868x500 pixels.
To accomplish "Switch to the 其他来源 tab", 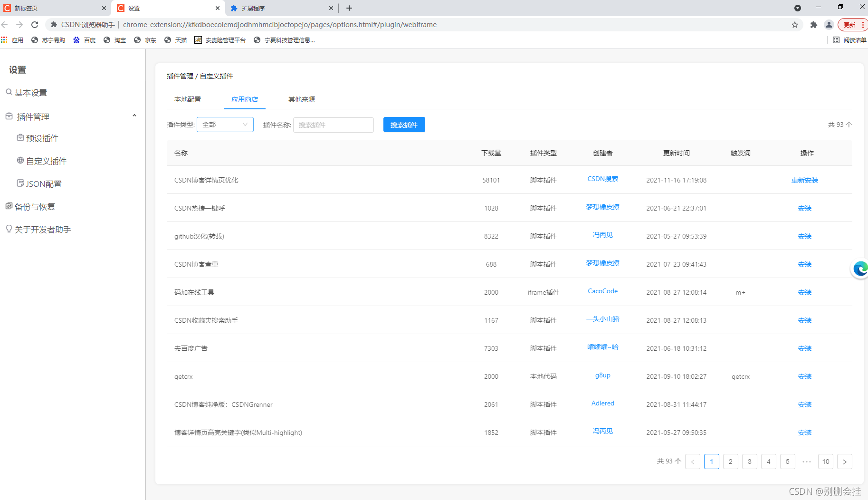I will coord(302,99).
